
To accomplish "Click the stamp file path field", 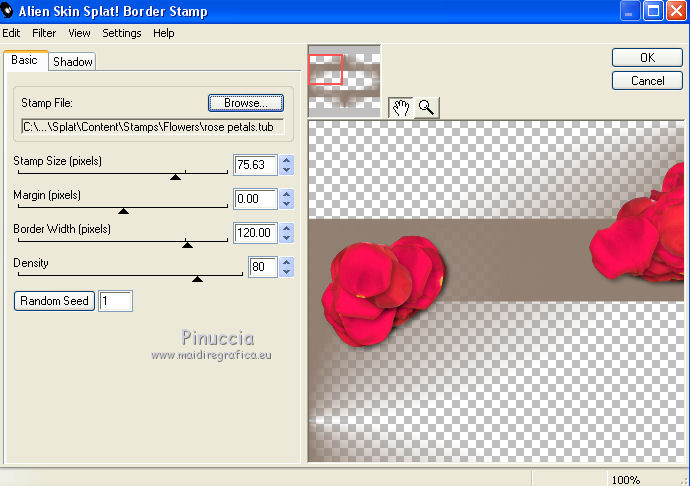I will pyautogui.click(x=153, y=127).
